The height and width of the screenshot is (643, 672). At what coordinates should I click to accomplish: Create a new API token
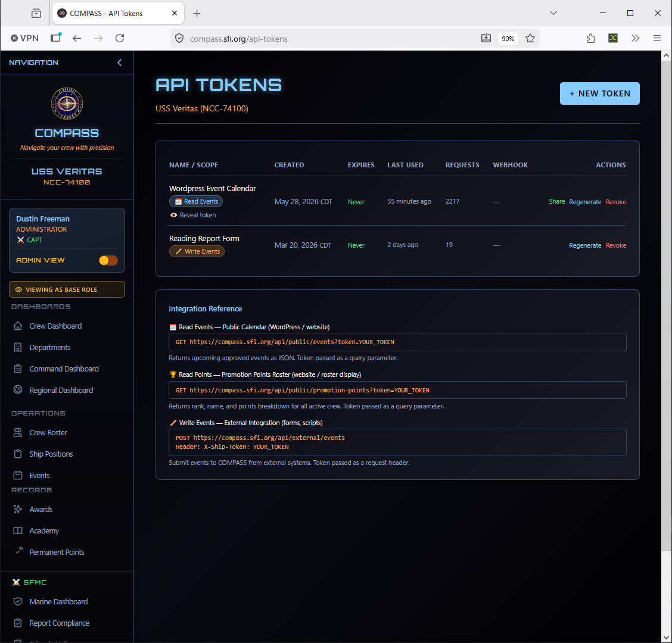tap(599, 93)
